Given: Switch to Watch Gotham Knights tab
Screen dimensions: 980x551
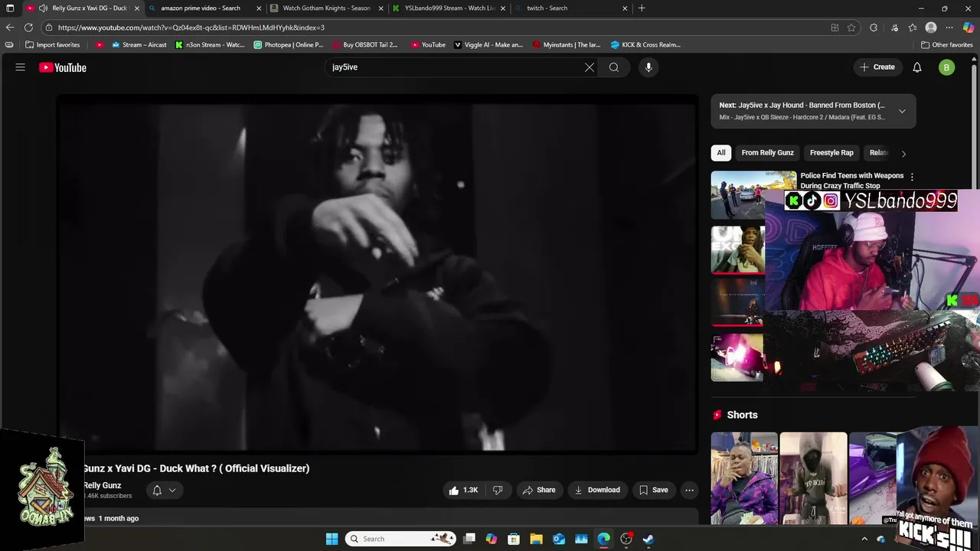Looking at the screenshot, I should [x=326, y=8].
